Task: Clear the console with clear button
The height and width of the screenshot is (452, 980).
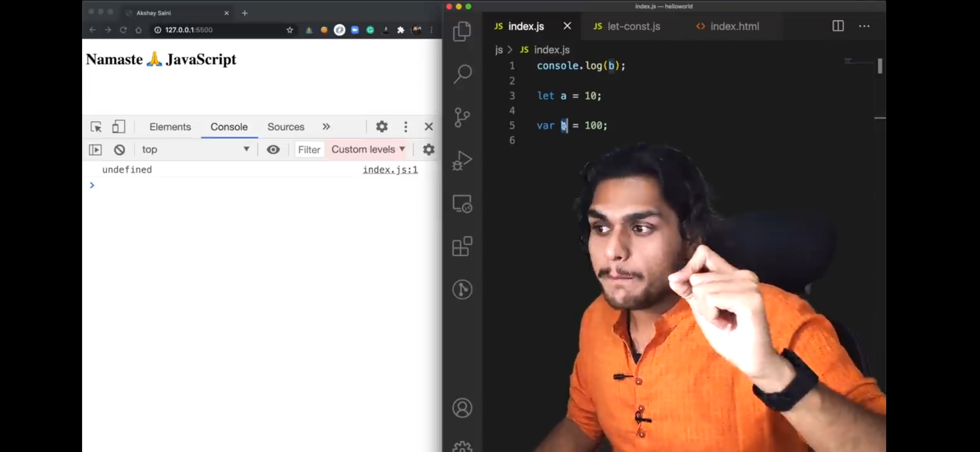Action: coord(119,149)
